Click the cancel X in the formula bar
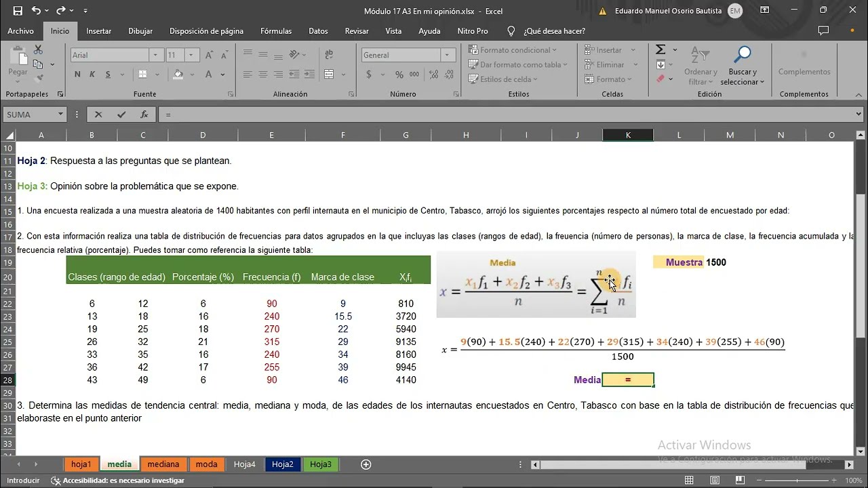This screenshot has height=488, width=868. 98,115
